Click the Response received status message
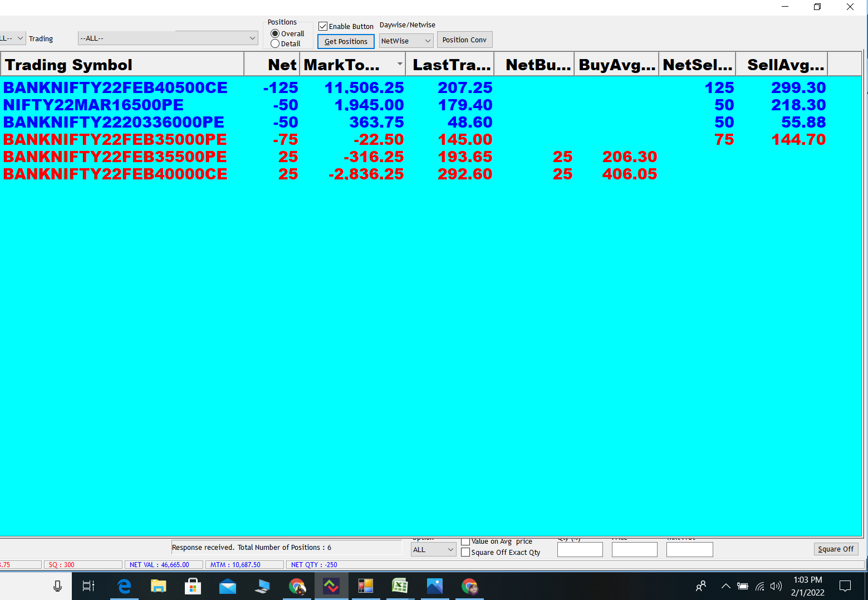Viewport: 868px width, 600px height. [252, 548]
